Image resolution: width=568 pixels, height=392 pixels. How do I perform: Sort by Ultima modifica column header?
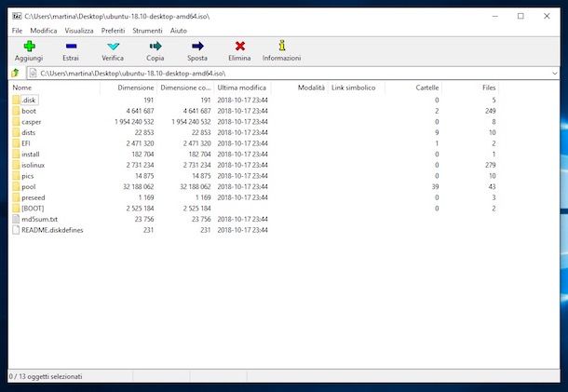[242, 88]
